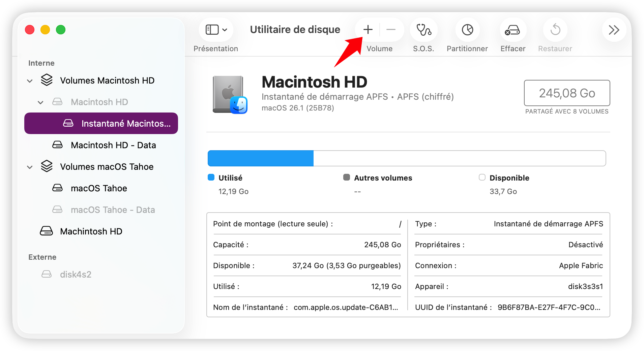Click the Interne section header

(x=41, y=63)
